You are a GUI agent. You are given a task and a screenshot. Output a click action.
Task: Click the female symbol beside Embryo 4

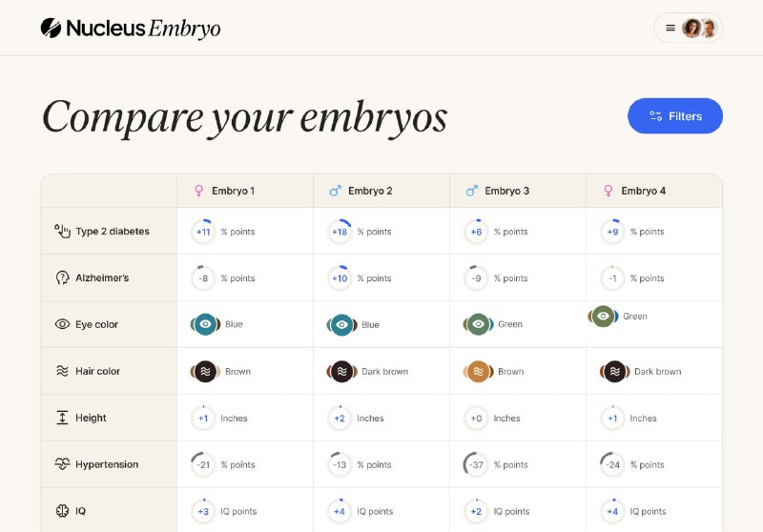click(x=608, y=191)
